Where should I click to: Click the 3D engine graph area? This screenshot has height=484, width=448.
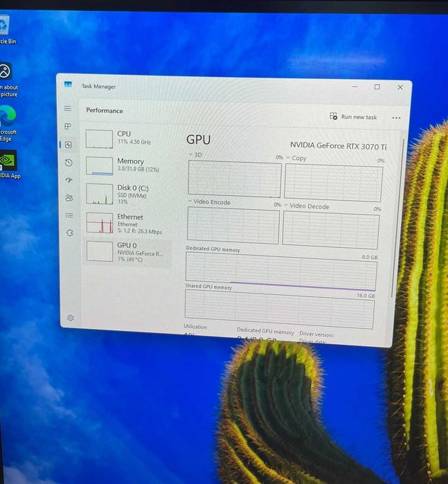click(x=235, y=179)
